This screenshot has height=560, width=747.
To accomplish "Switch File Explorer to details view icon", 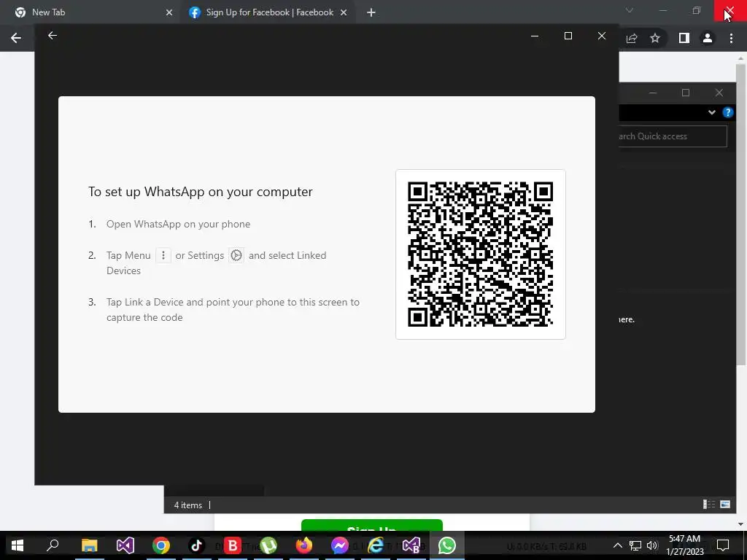I will pyautogui.click(x=709, y=505).
